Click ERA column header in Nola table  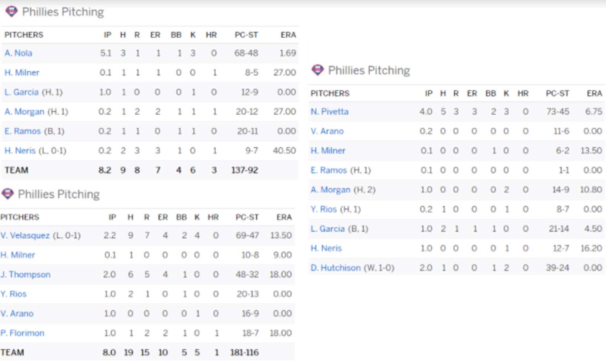coord(288,35)
